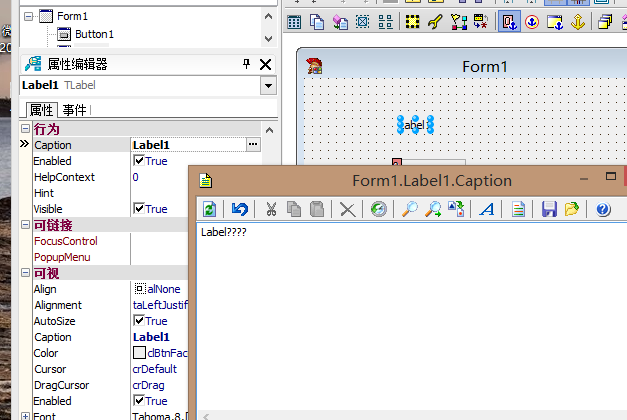Uncheck the AutoSize property checkbox
Screen dimensions: 627x420
click(x=139, y=321)
